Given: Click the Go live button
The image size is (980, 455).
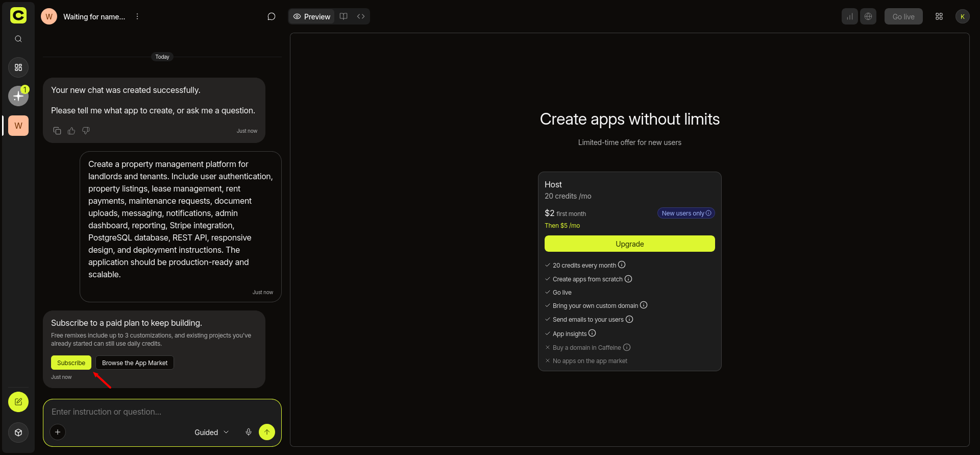Looking at the screenshot, I should tap(903, 16).
